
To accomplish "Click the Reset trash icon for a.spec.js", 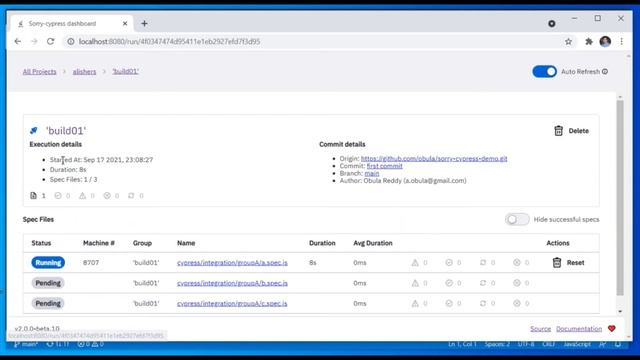I will [x=557, y=262].
